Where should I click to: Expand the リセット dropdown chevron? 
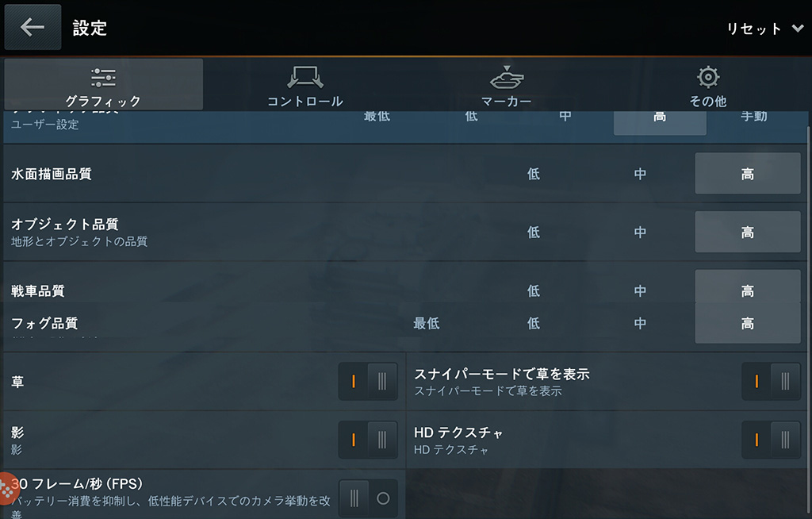point(798,28)
